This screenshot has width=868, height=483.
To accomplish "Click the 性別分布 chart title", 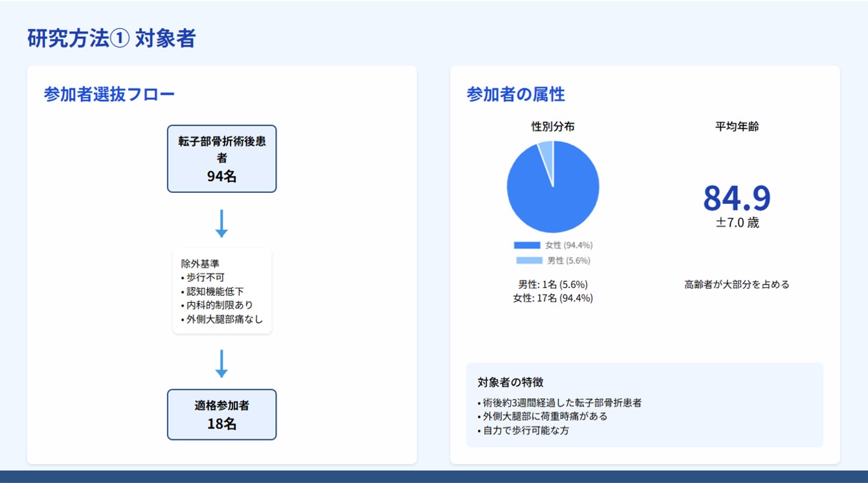I will click(553, 127).
